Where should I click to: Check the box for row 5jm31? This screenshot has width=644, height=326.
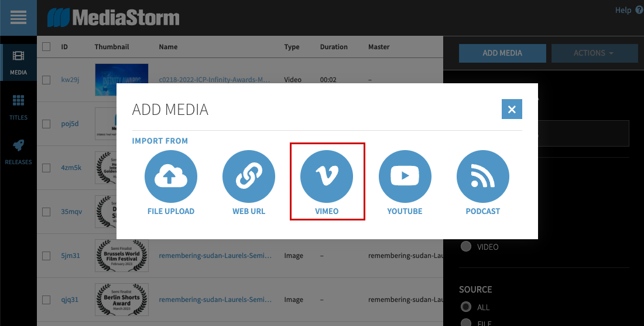pyautogui.click(x=46, y=256)
